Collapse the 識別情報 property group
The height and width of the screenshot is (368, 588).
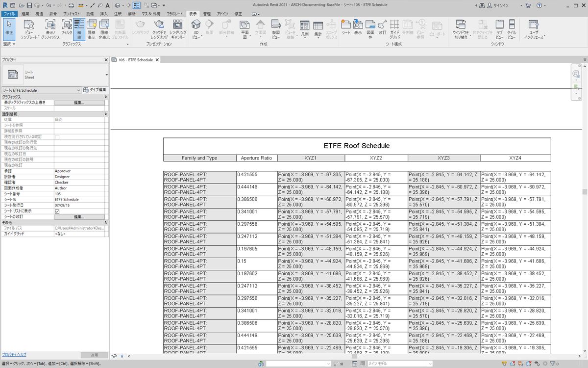(106, 114)
